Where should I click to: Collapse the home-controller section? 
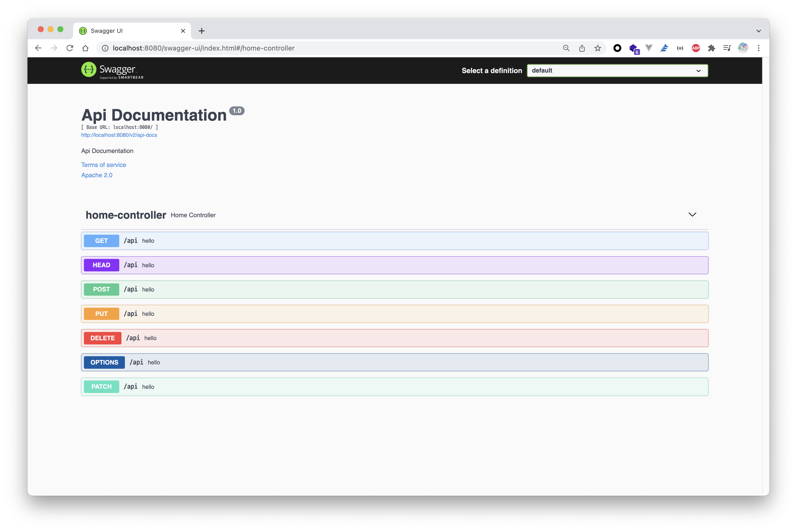click(692, 215)
